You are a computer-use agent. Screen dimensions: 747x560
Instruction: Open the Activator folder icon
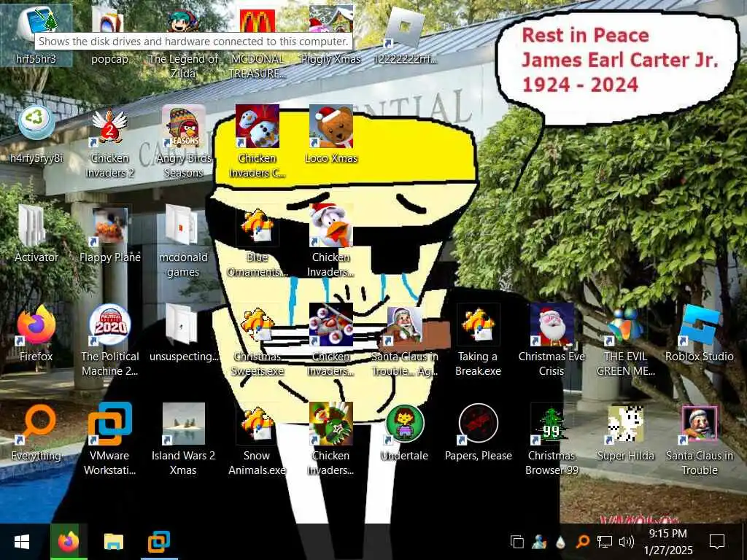pos(36,233)
